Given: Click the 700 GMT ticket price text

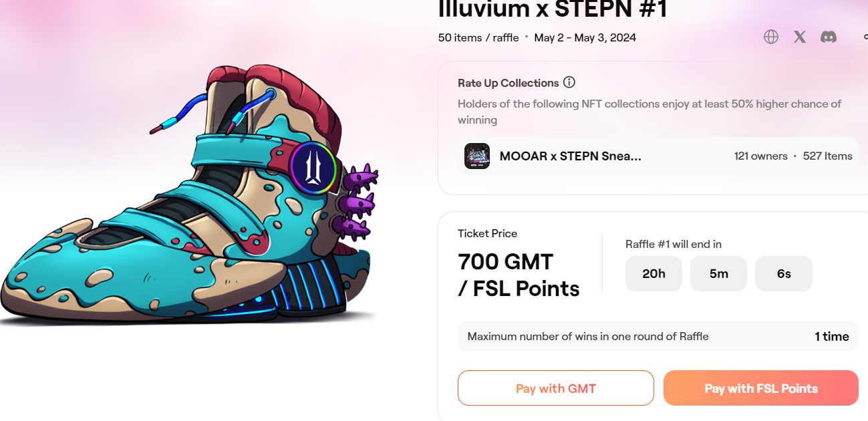Looking at the screenshot, I should (x=506, y=261).
